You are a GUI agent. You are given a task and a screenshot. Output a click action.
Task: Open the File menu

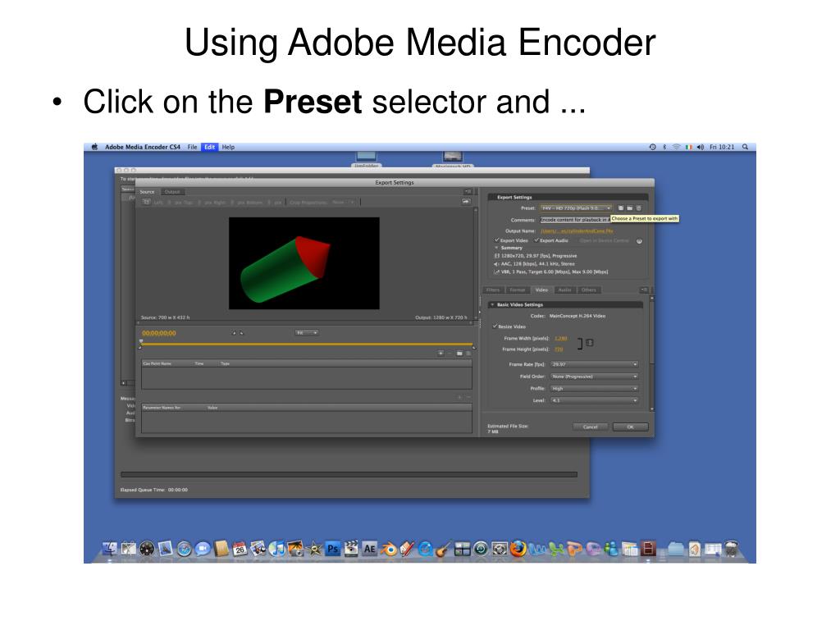(192, 147)
